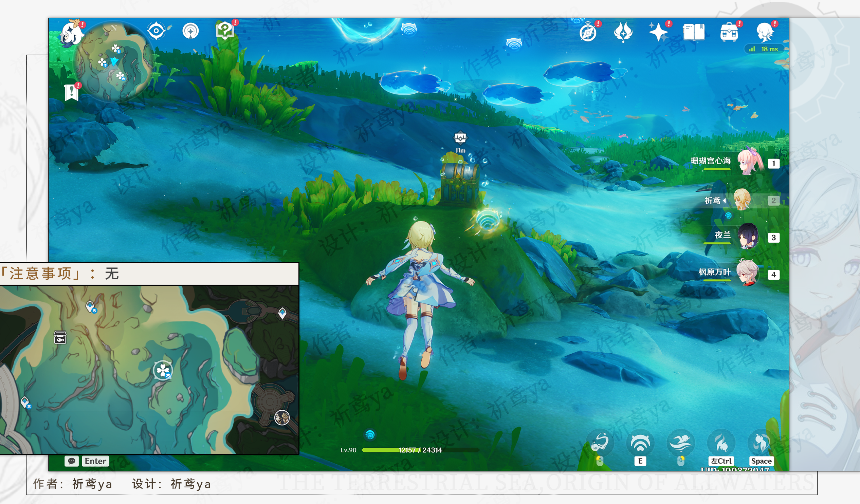Click the fishing shop icon on inset map
The image size is (860, 504).
tap(60, 337)
